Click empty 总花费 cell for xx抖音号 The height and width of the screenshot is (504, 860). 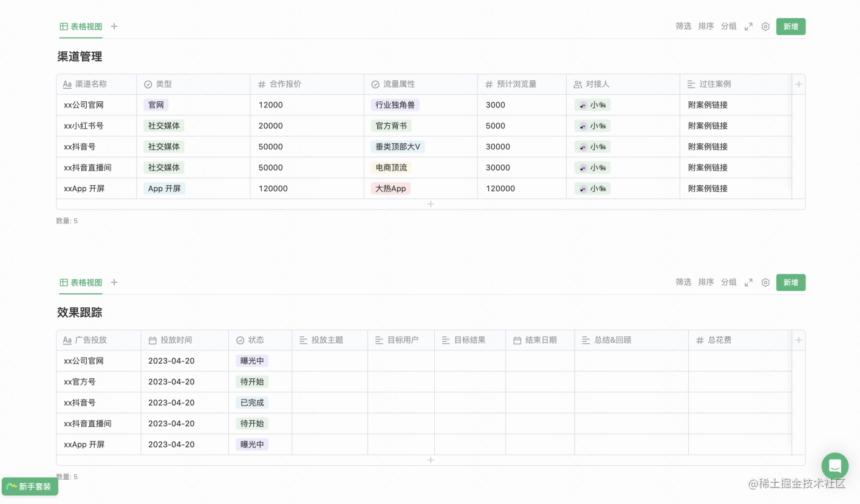(740, 403)
